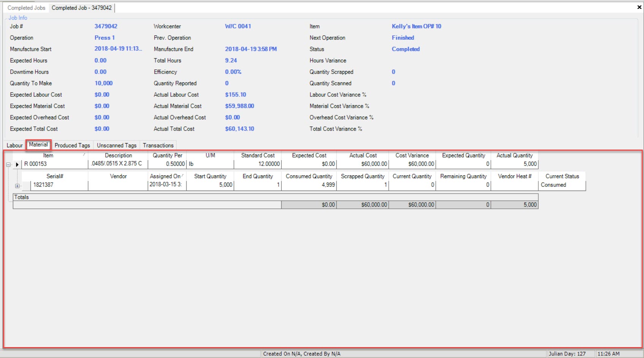The width and height of the screenshot is (644, 358).
Task: Sort by Cost Variance column header
Action: (x=412, y=156)
